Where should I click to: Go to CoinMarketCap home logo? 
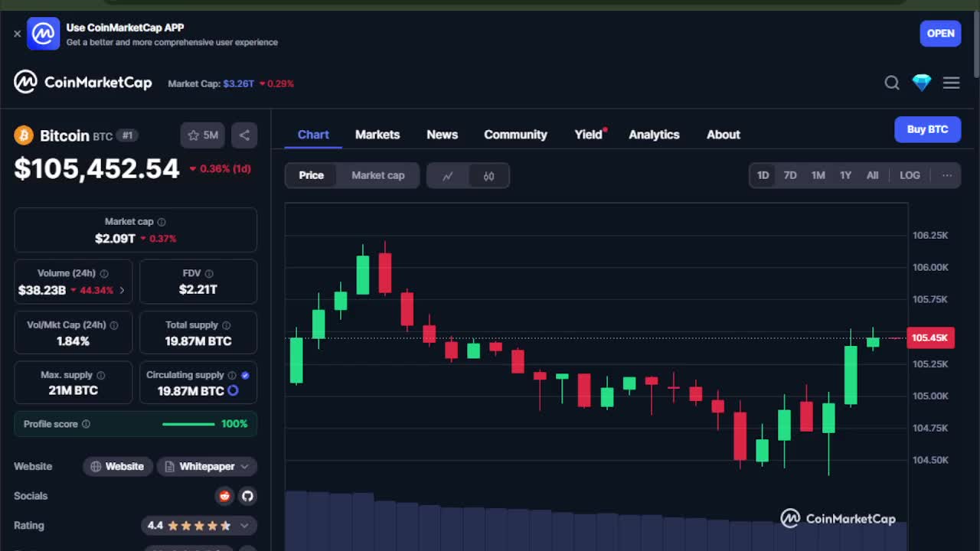[x=83, y=82]
